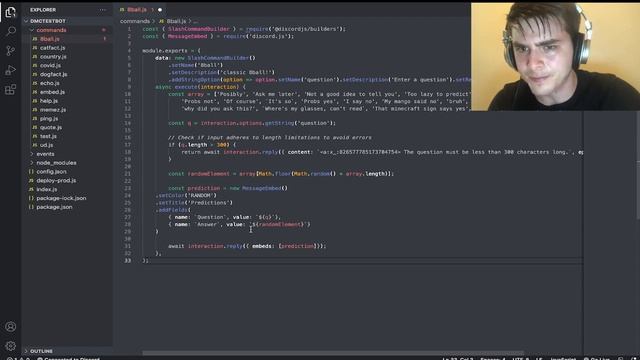This screenshot has height=360, width=640.
Task: Expand the events folder
Action: [67, 154]
